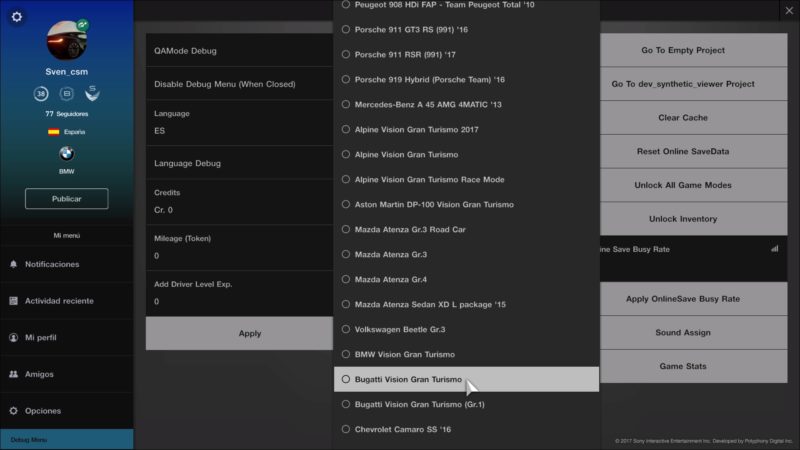Click the Amigos people icon
The height and width of the screenshot is (450, 800).
pos(13,374)
